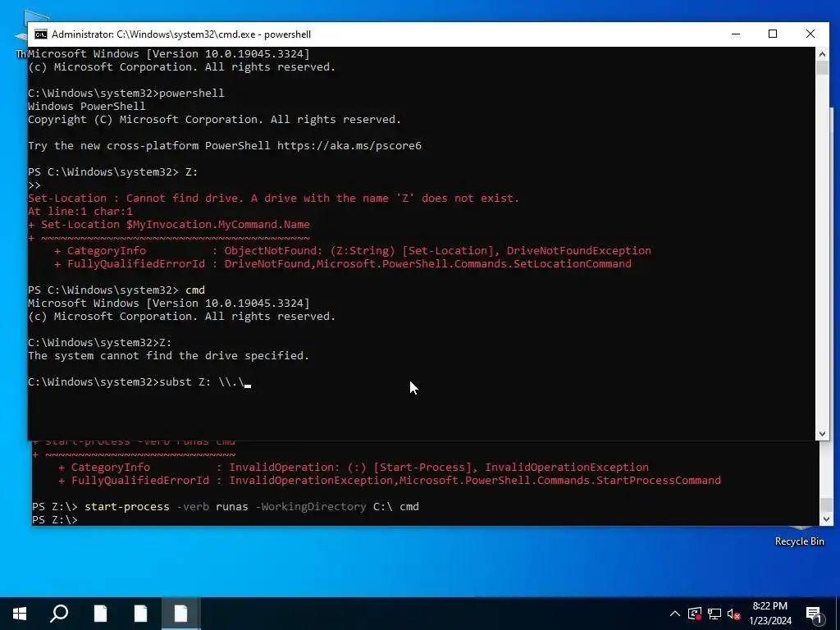The image size is (840, 630).
Task: Click 'InvalidOperationException' in the background PowerShell window
Action: coord(567,467)
